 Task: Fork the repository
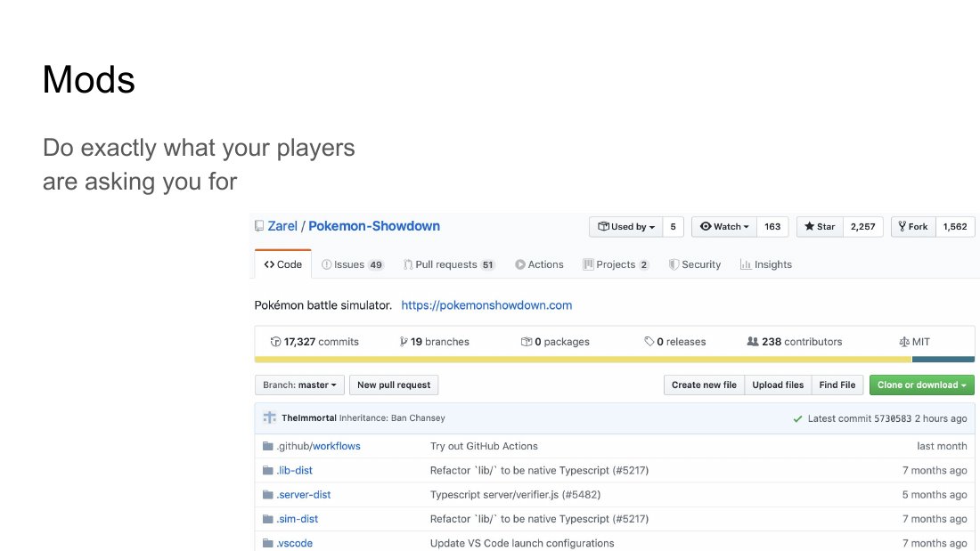tap(913, 227)
